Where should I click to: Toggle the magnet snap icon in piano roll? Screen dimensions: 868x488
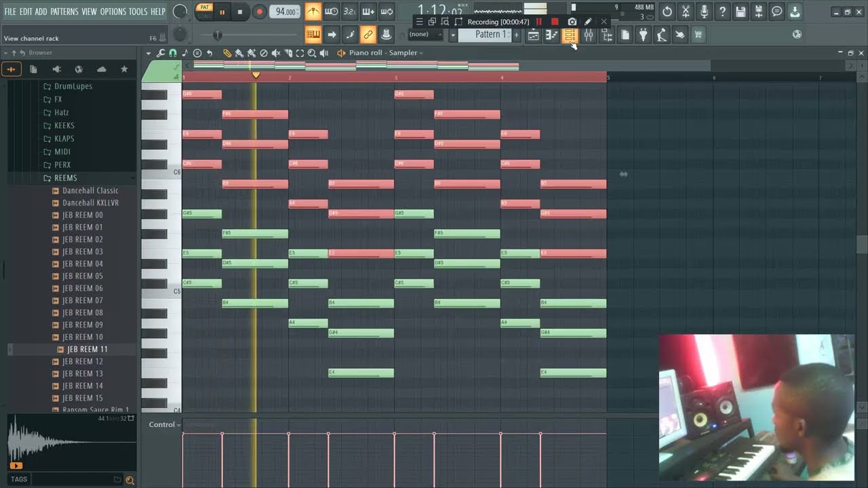[173, 53]
